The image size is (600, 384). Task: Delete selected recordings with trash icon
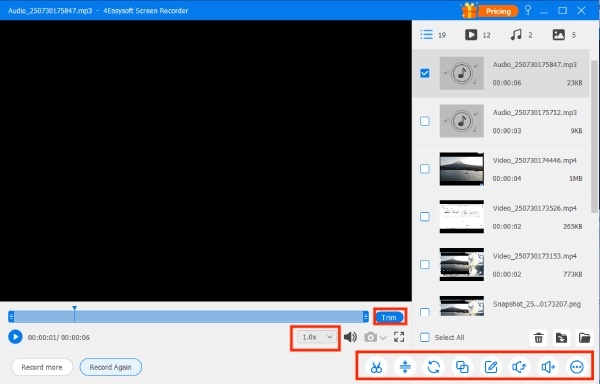(x=538, y=338)
